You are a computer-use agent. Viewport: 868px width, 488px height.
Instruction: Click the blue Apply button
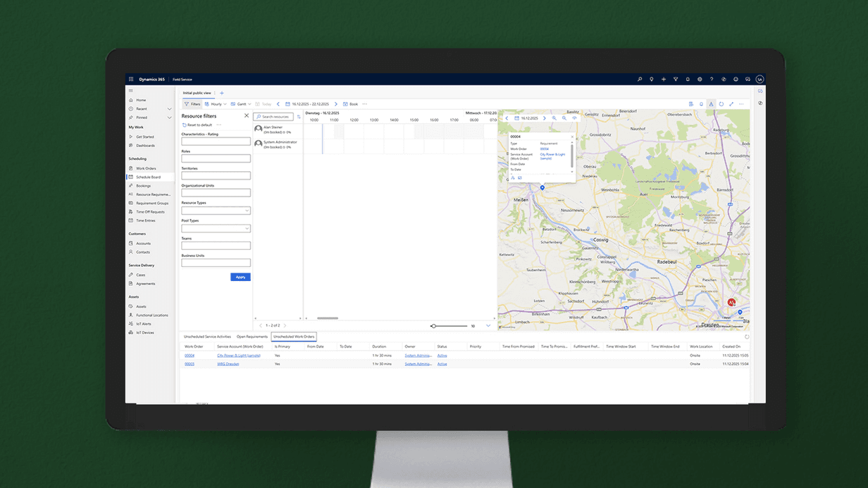240,277
